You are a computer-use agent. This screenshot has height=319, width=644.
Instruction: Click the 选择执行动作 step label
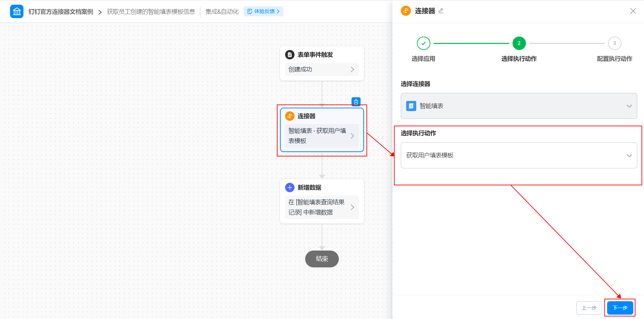pyautogui.click(x=519, y=59)
